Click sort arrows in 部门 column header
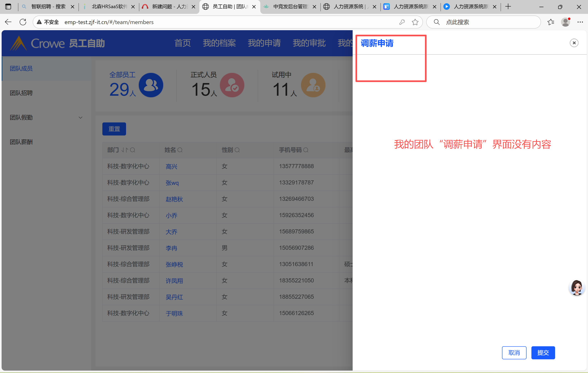The width and height of the screenshot is (588, 373). 125,150
